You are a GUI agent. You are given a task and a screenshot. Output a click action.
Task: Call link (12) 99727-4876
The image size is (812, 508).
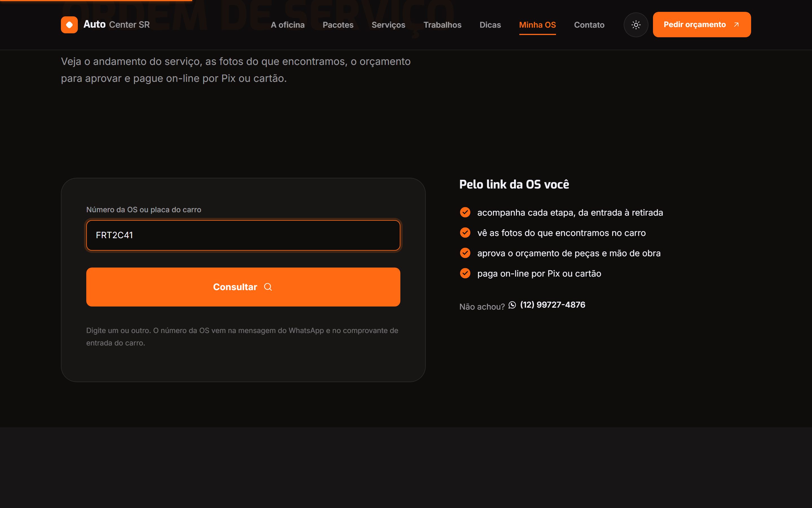click(552, 305)
